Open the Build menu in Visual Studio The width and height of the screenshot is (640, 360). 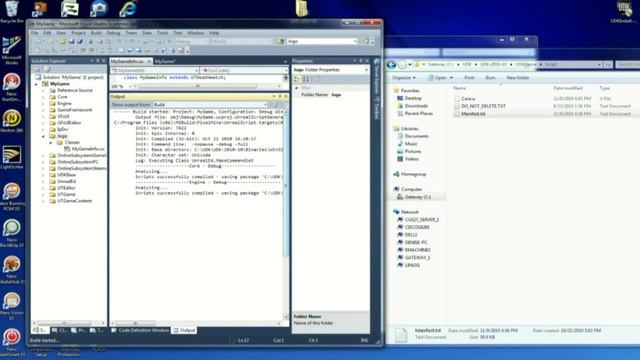click(96, 33)
